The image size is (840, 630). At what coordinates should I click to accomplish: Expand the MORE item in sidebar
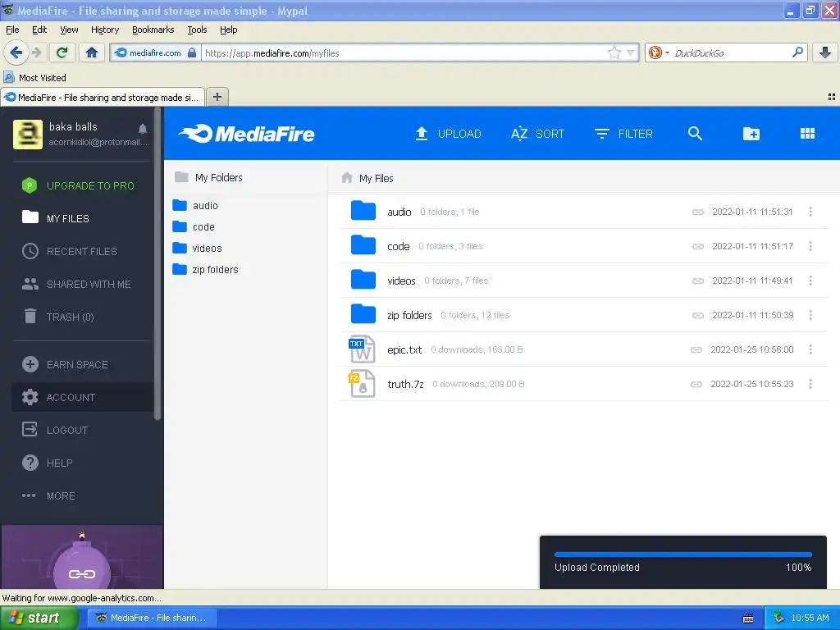[48, 496]
